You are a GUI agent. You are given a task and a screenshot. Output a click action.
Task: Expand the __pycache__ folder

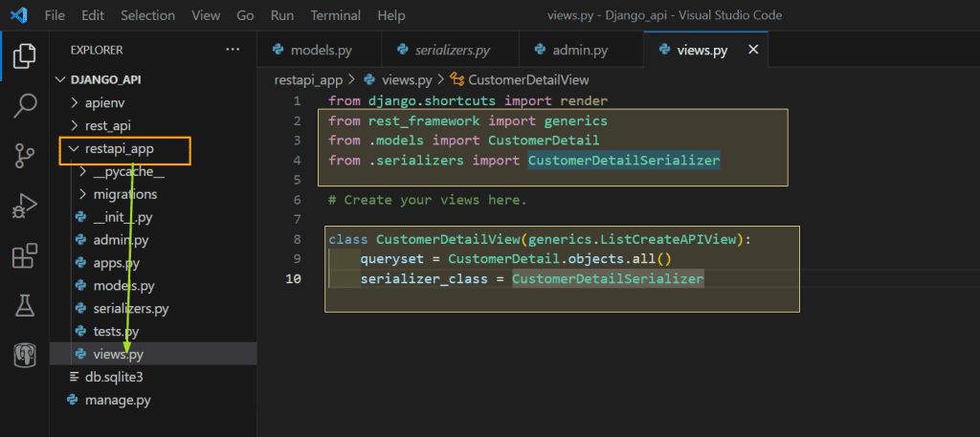tap(82, 172)
